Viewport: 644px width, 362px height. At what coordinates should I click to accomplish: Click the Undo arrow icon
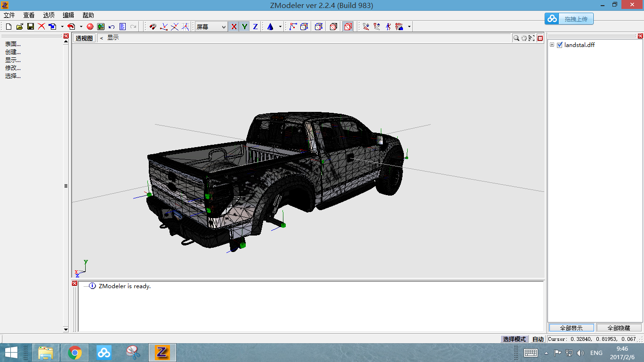[112, 27]
